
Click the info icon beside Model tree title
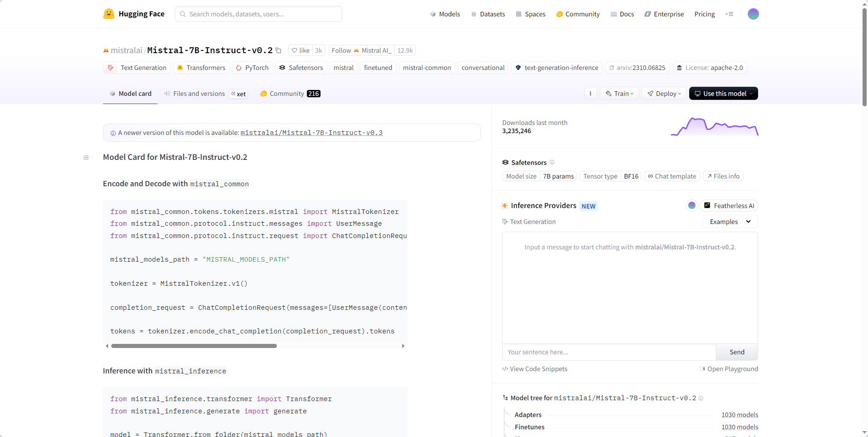point(701,398)
